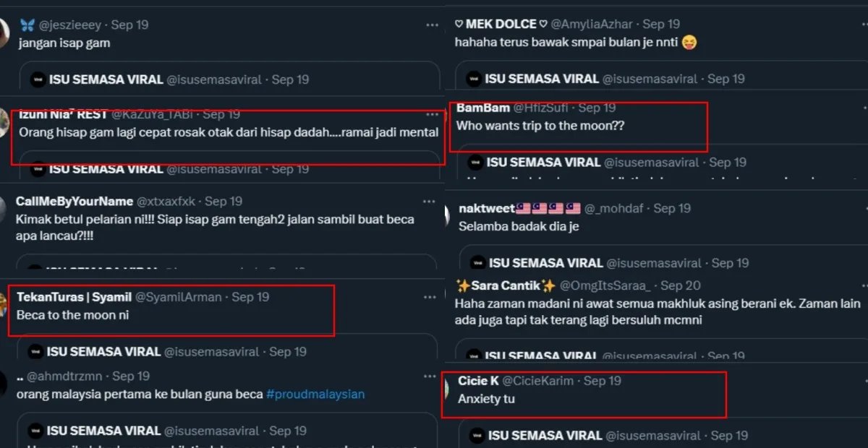Click jeszieeey's profile avatar

coord(4,33)
